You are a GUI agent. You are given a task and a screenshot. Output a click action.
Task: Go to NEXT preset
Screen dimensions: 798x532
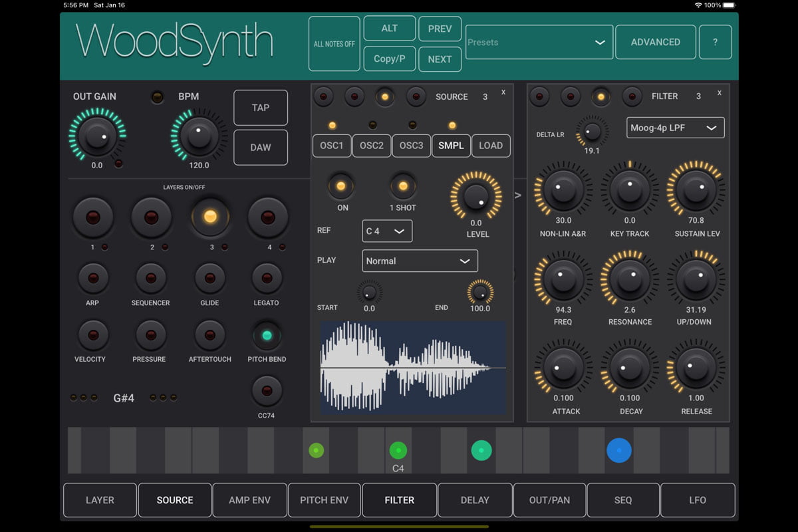tap(440, 59)
